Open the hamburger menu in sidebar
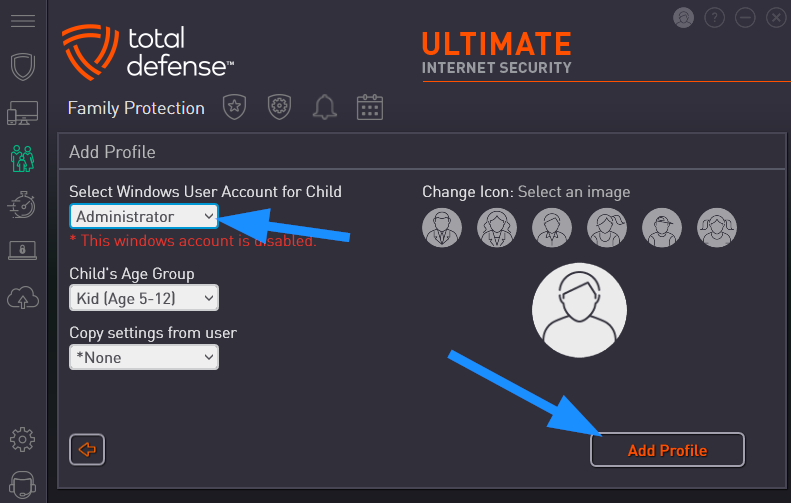The width and height of the screenshot is (791, 503). (x=23, y=21)
